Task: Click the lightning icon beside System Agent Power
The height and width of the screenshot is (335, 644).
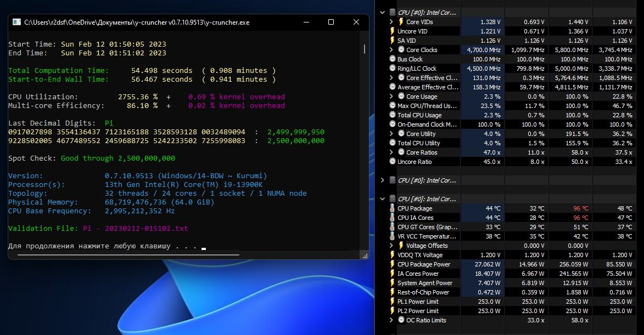Action: tap(393, 283)
